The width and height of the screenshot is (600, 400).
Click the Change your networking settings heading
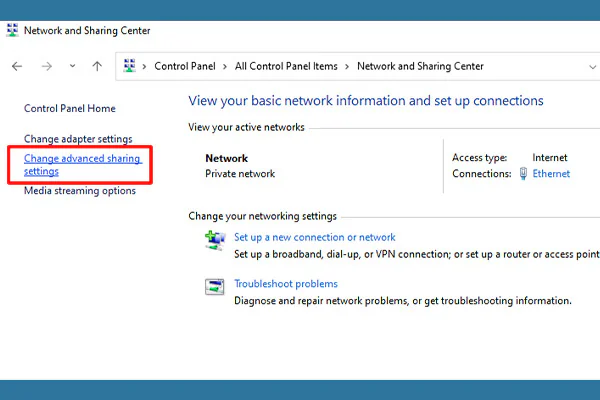coord(262,216)
